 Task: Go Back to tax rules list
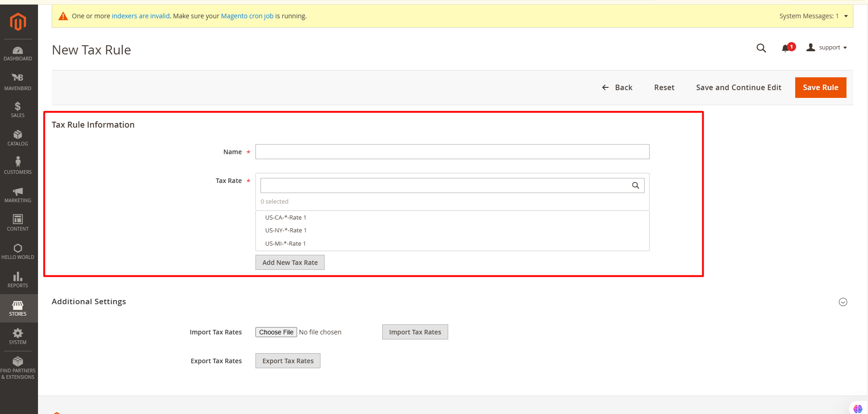[617, 87]
